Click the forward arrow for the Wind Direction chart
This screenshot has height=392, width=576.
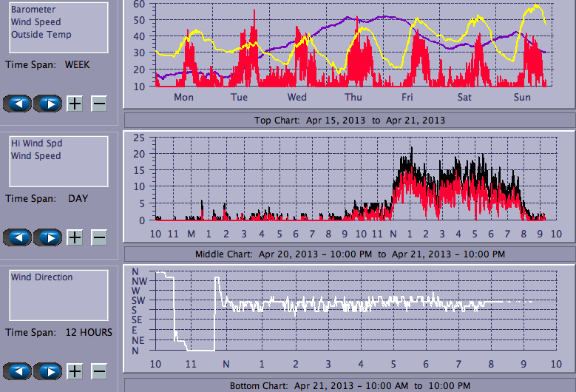coord(48,370)
